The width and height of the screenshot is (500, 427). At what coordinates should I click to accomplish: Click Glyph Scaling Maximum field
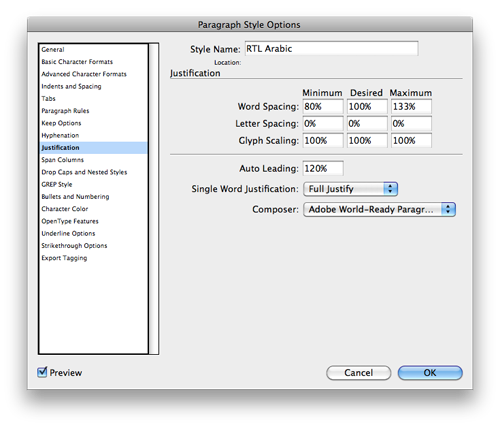tap(411, 141)
